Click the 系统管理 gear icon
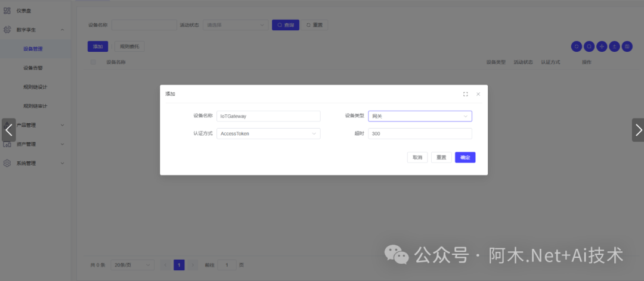644x281 pixels. click(7, 163)
